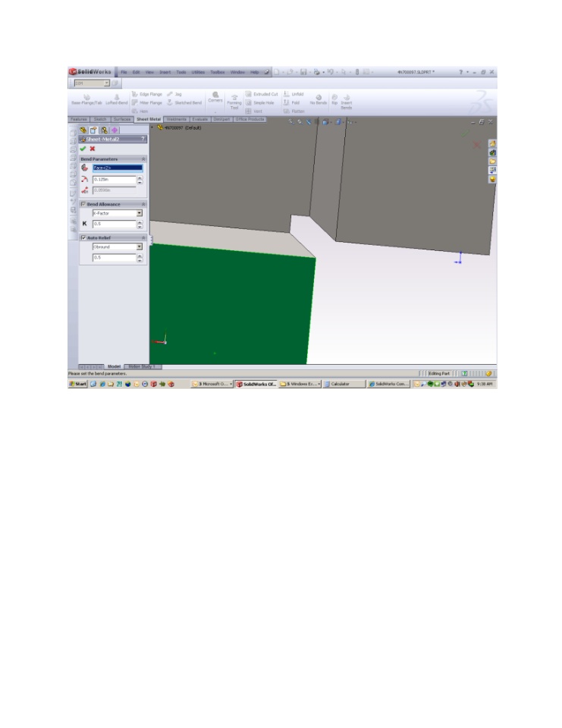Choose the Edge Flange tool
The image size is (562, 728).
(147, 94)
